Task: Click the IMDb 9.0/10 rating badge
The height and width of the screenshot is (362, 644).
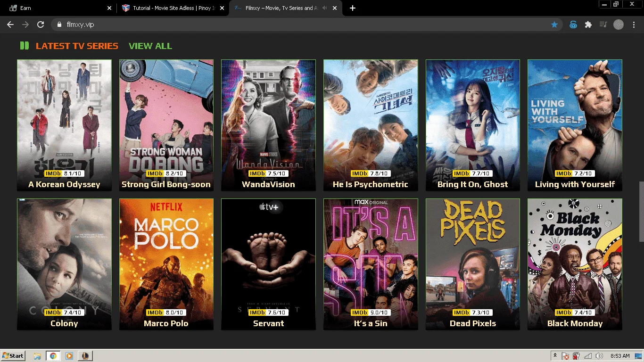Action: 371,313
